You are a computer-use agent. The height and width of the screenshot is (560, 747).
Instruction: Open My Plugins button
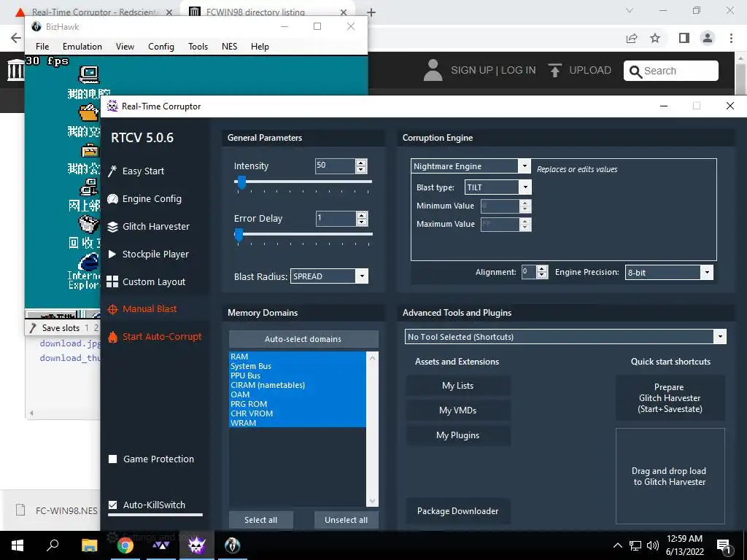pos(458,435)
